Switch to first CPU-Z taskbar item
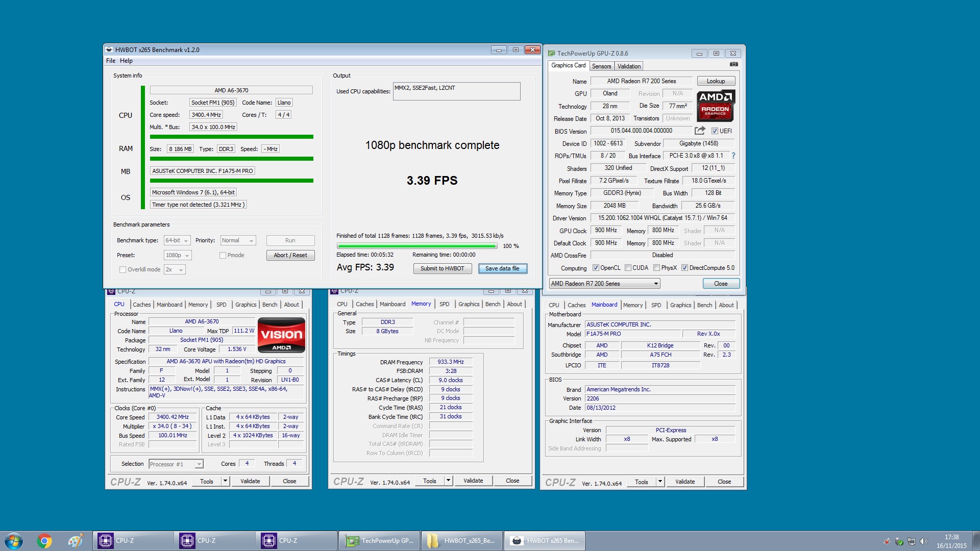 point(133,541)
